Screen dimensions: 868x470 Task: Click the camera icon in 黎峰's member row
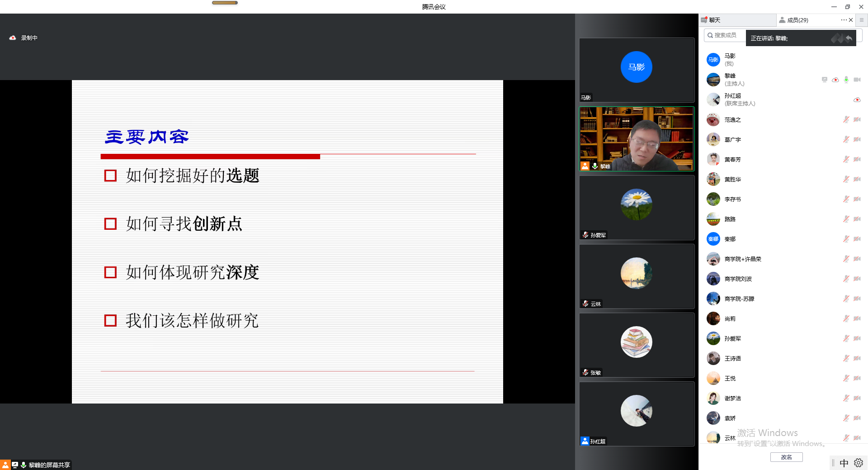[857, 80]
